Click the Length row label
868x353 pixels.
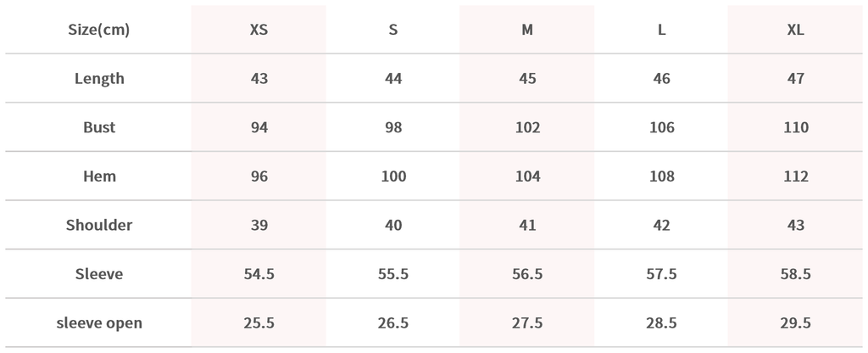99,79
